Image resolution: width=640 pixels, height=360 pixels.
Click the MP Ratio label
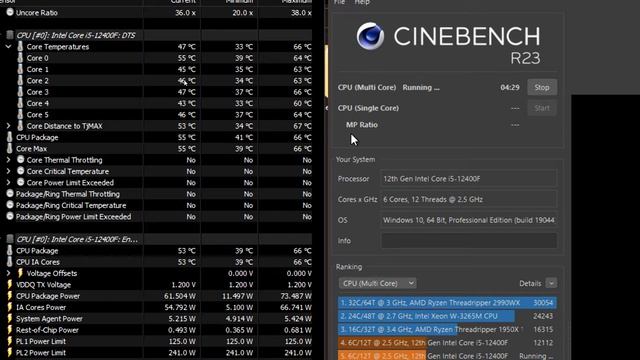click(362, 125)
